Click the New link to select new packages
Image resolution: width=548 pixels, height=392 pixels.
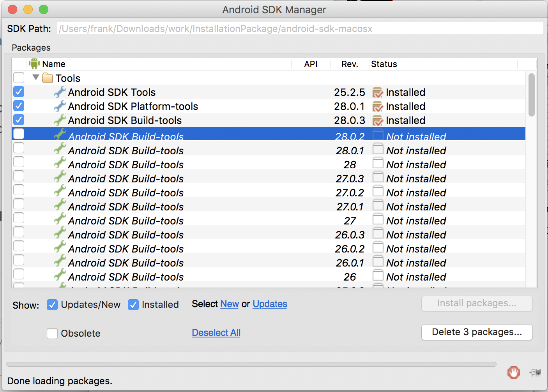pyautogui.click(x=230, y=304)
